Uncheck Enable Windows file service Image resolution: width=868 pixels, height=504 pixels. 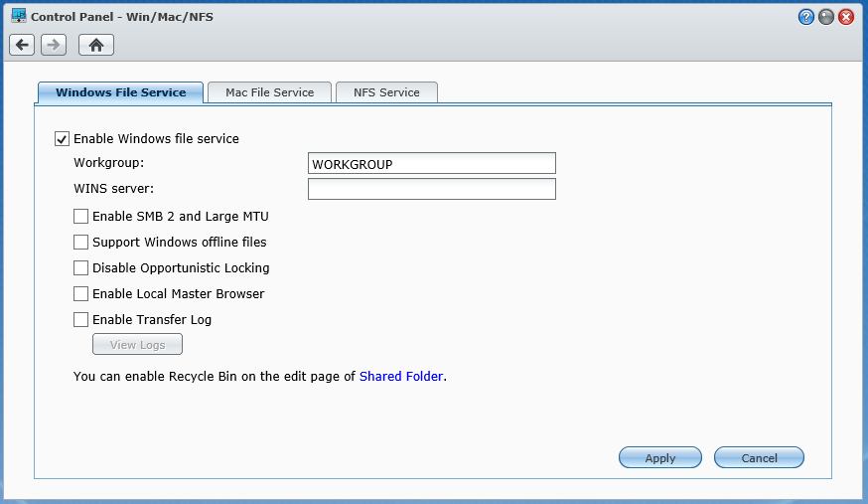click(x=62, y=138)
